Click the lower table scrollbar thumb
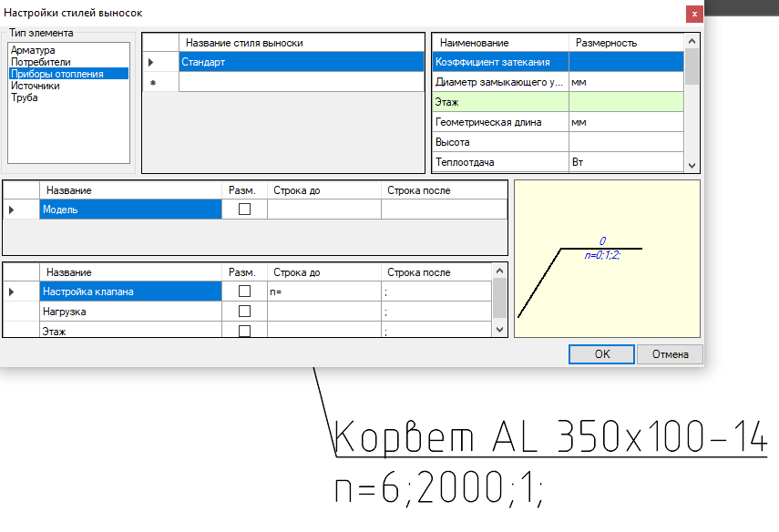Viewport: 779px width, 532px height. coord(500,298)
